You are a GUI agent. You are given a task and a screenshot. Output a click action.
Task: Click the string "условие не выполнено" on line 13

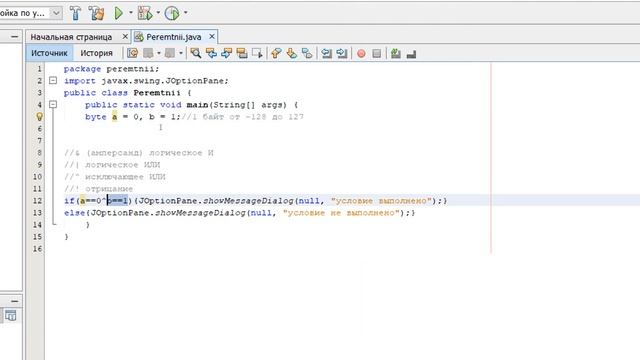(341, 213)
